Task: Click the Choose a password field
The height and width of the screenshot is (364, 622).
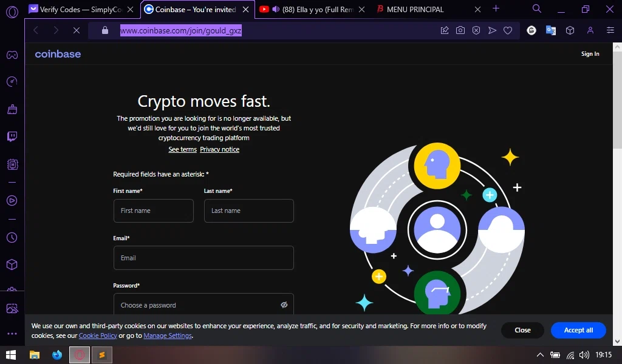Action: (203, 304)
